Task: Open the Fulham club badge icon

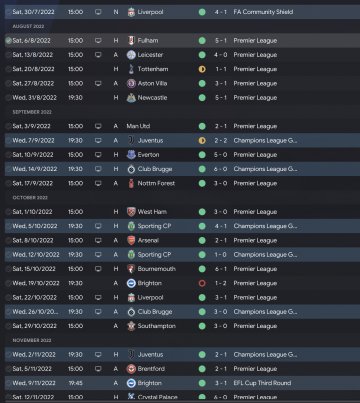Action: (x=131, y=41)
